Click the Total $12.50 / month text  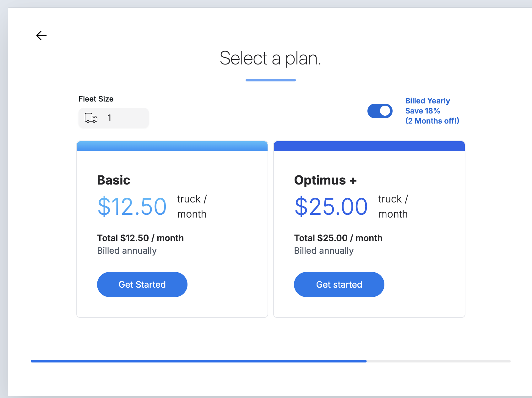coord(140,238)
